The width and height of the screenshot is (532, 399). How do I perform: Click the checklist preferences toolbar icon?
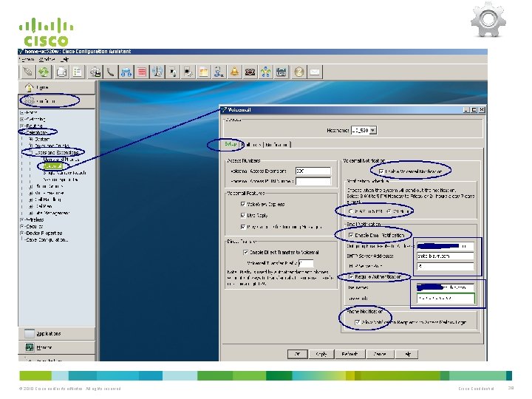(x=78, y=72)
